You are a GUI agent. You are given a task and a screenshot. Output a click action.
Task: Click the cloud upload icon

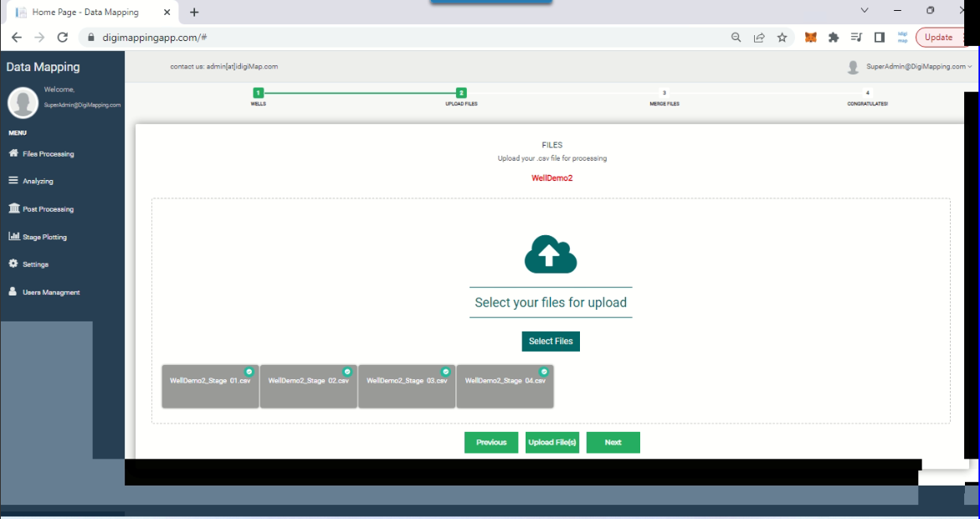[x=550, y=254]
